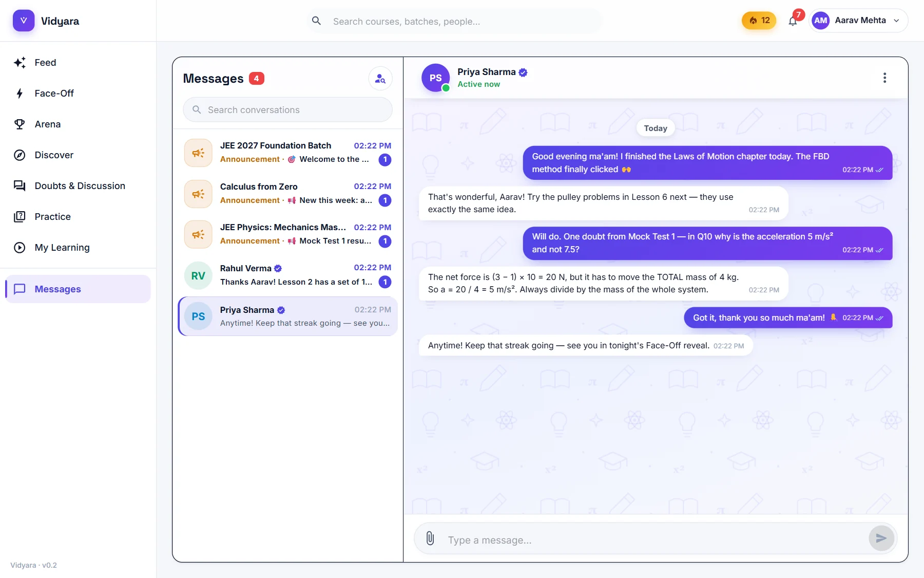Click Priya Sharma's name in the chat header
Screen dimensions: 924x578
pyautogui.click(x=487, y=72)
